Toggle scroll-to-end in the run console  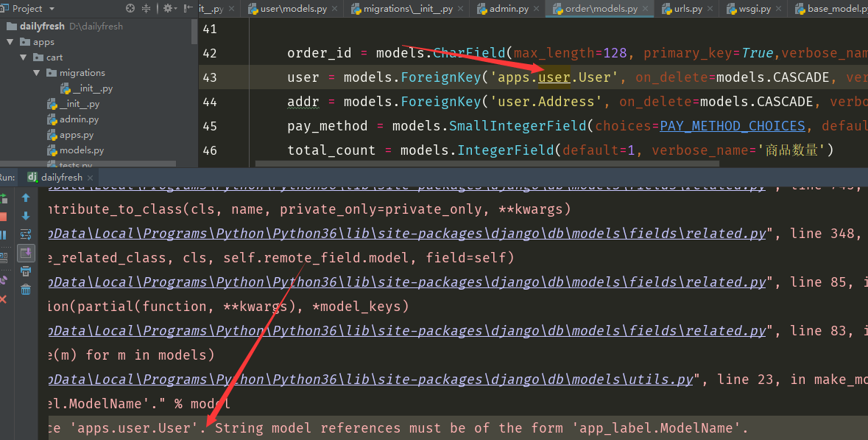coord(26,254)
